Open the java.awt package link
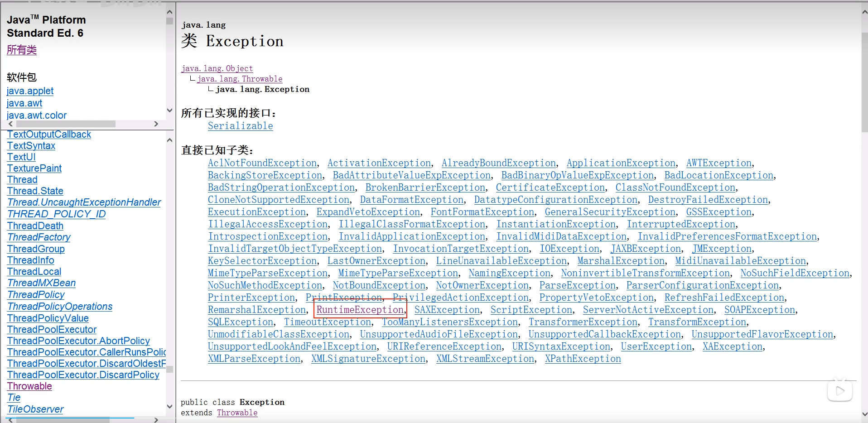The height and width of the screenshot is (423, 868). (24, 103)
